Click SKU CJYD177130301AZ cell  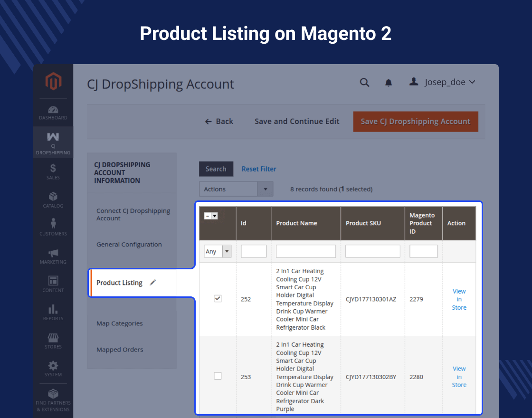(371, 299)
